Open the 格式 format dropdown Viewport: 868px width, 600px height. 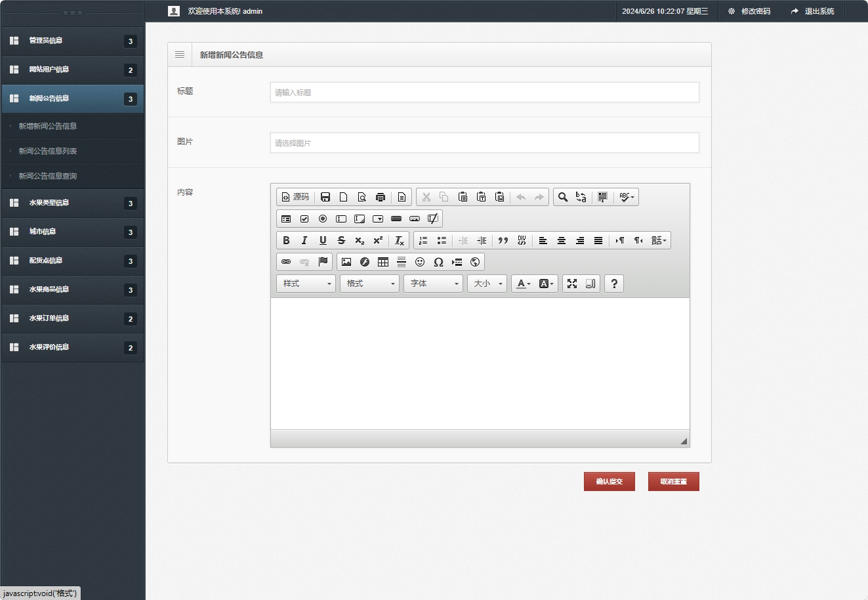point(370,284)
